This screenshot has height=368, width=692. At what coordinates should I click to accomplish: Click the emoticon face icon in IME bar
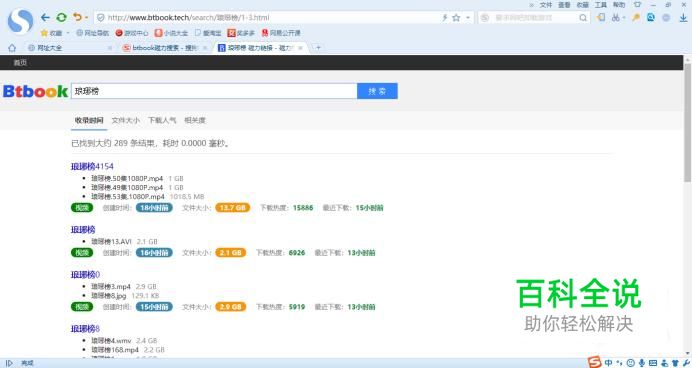click(631, 363)
